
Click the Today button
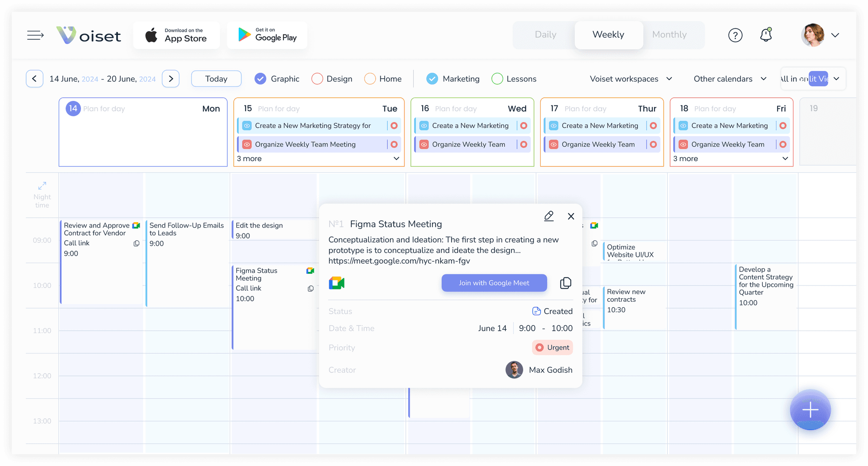point(216,78)
